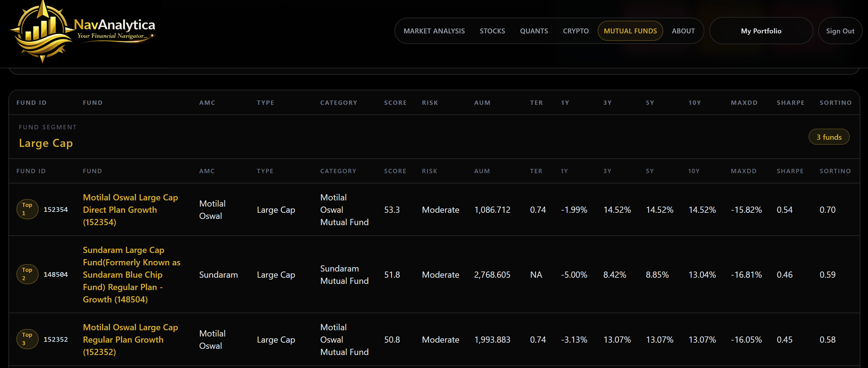
Task: Click the top AUM column header
Action: pos(482,103)
